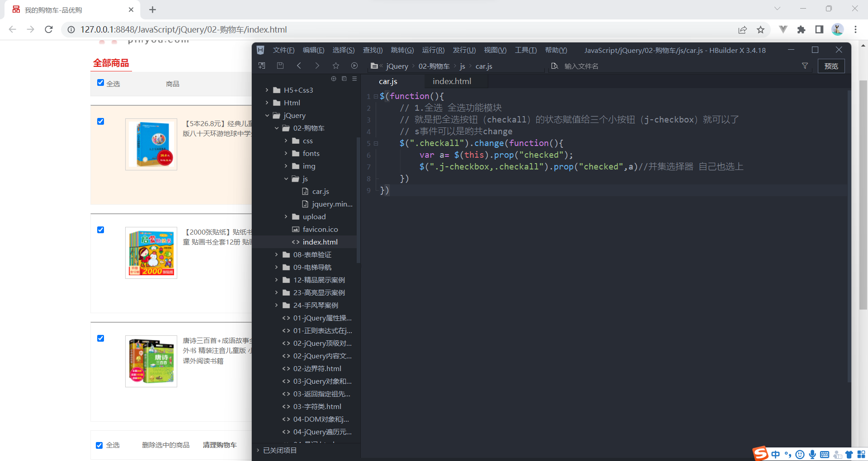Uncheck the first product's checkbox
The image size is (868, 461).
point(100,121)
